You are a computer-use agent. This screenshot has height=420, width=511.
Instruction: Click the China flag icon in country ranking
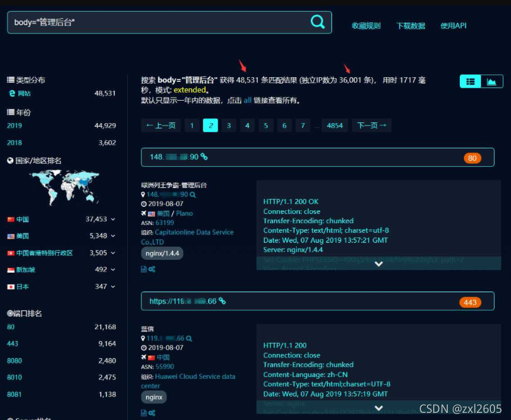[11, 219]
